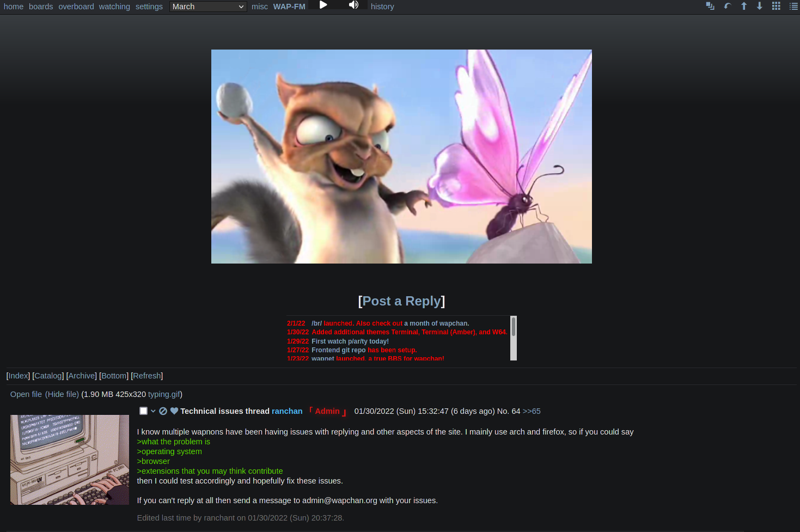This screenshot has width=800, height=532.
Task: Hide the typing.gif file
Action: (x=62, y=394)
